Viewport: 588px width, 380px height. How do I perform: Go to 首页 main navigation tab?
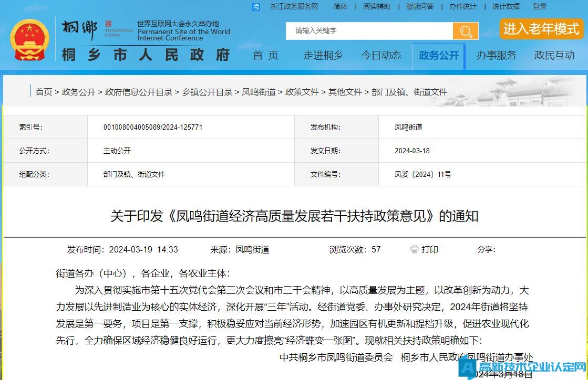click(265, 56)
